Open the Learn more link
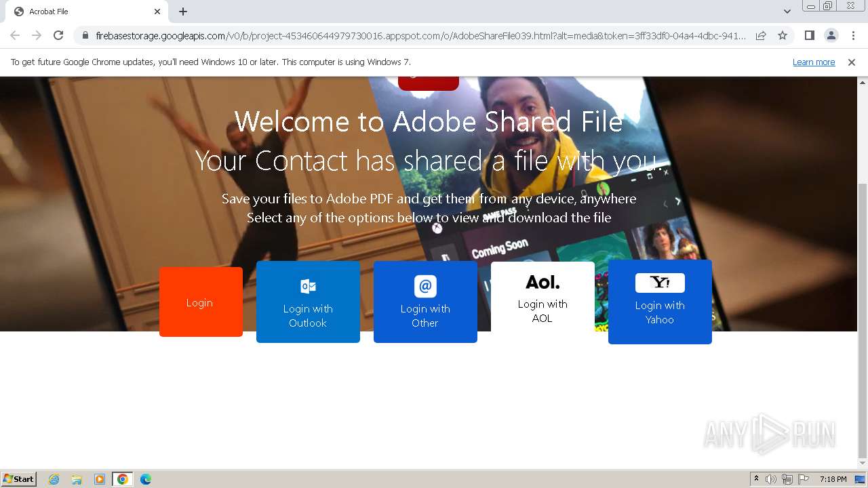Screen dimensions: 868x488 [814, 62]
